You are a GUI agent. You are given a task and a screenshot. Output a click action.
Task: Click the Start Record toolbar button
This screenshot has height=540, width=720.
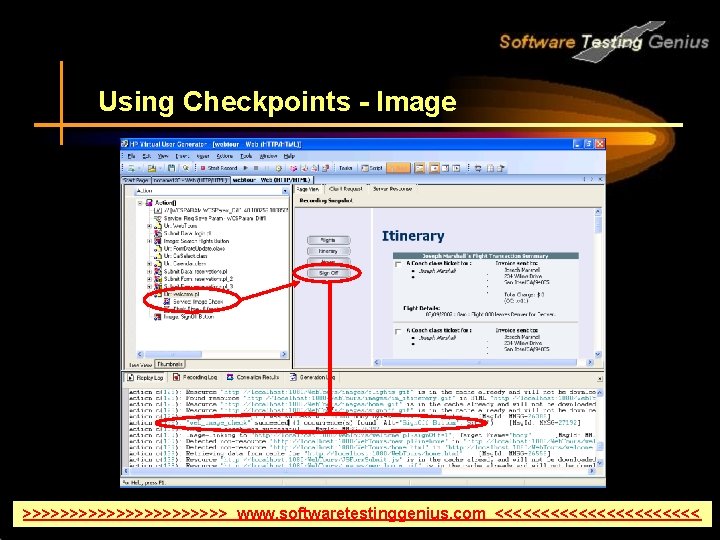[219, 169]
